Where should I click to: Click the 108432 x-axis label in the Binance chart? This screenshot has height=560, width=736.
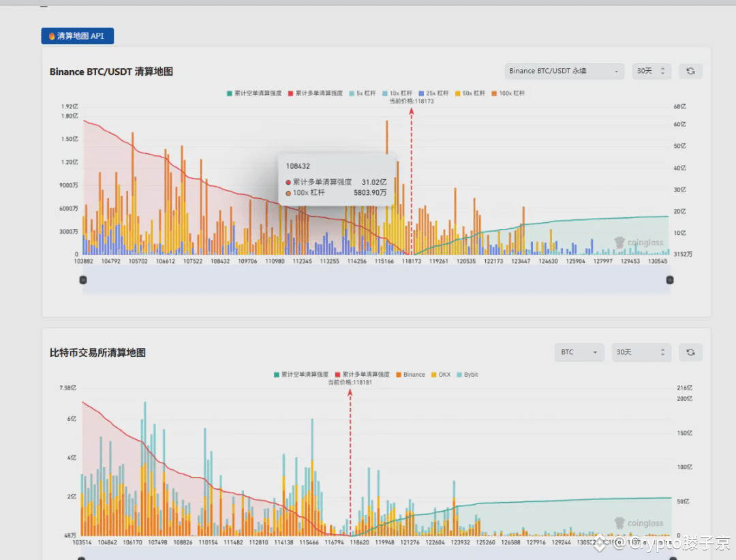220,261
